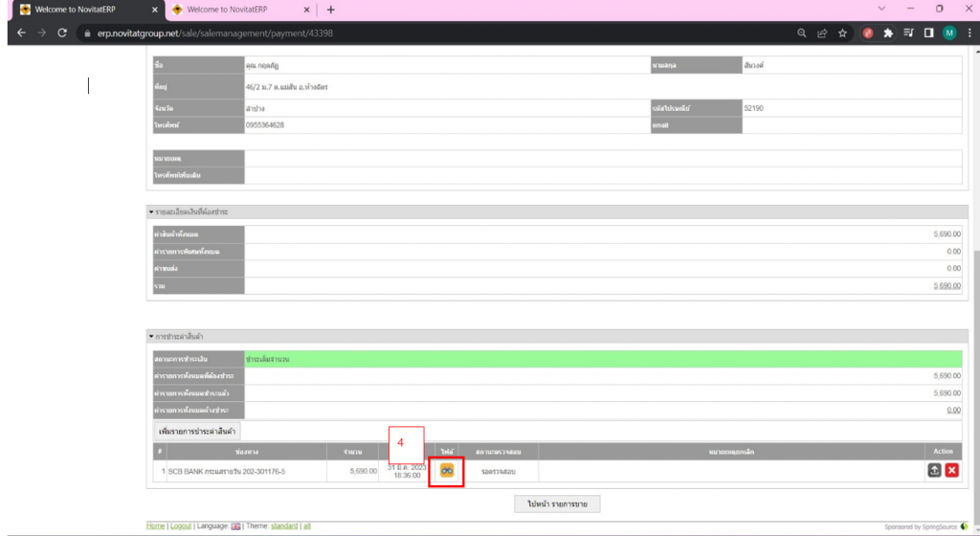
Task: Toggle the browser side panel
Action: point(928,33)
